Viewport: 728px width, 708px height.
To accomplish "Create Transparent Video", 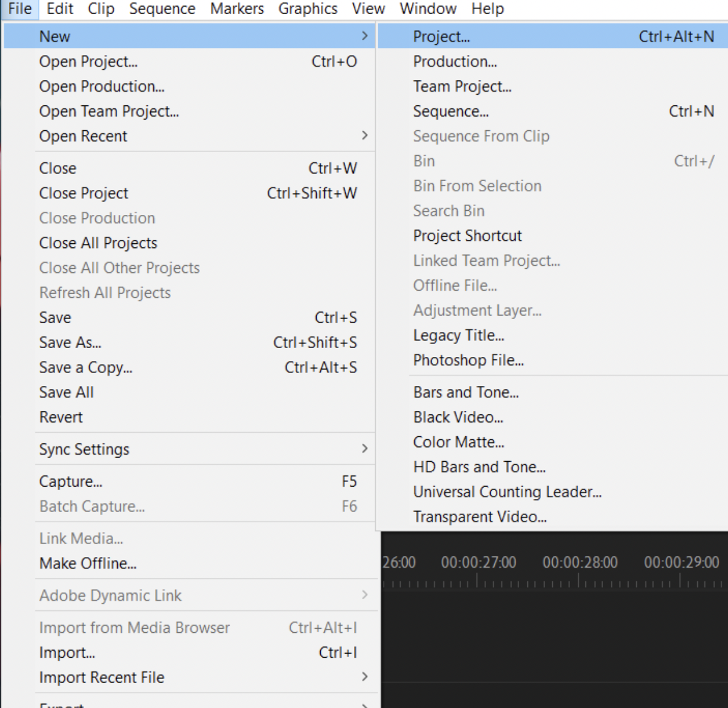I will click(x=553, y=516).
